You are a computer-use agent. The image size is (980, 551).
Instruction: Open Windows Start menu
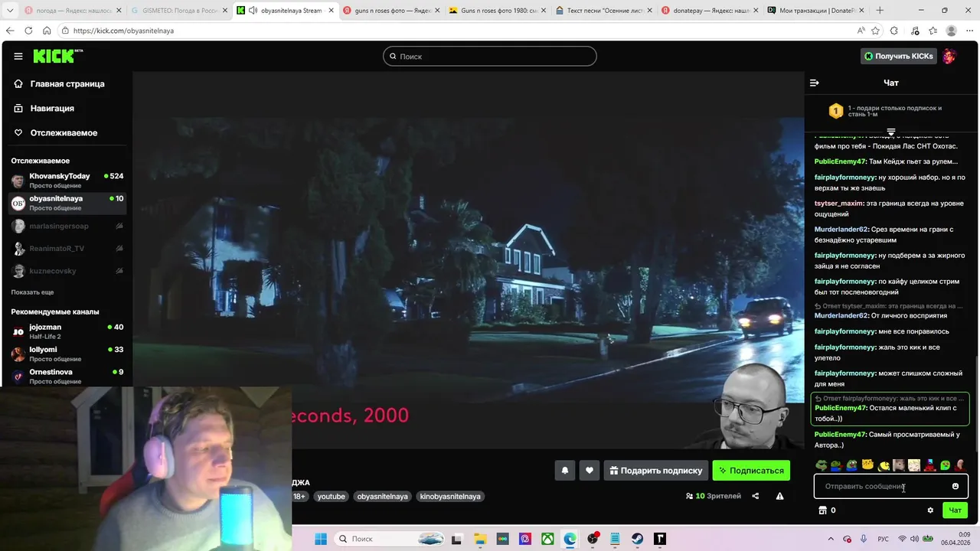(321, 539)
